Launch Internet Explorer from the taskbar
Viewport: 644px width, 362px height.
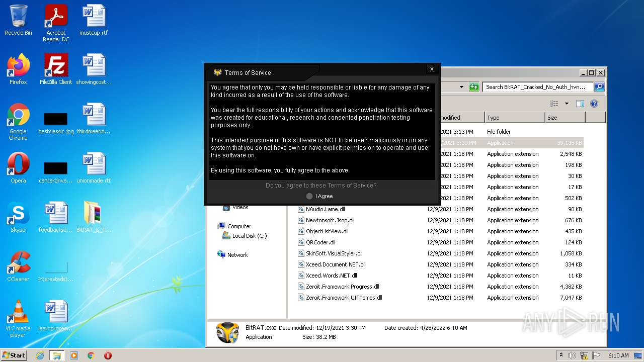point(40,355)
